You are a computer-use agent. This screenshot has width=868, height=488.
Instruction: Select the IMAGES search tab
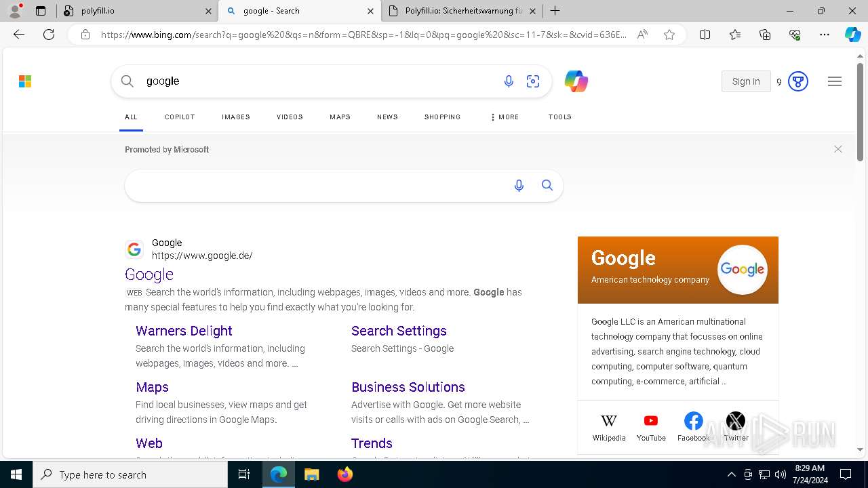pos(236,117)
